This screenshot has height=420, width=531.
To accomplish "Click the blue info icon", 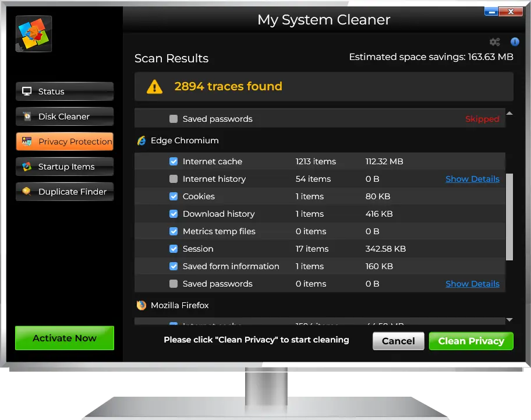I will (515, 42).
